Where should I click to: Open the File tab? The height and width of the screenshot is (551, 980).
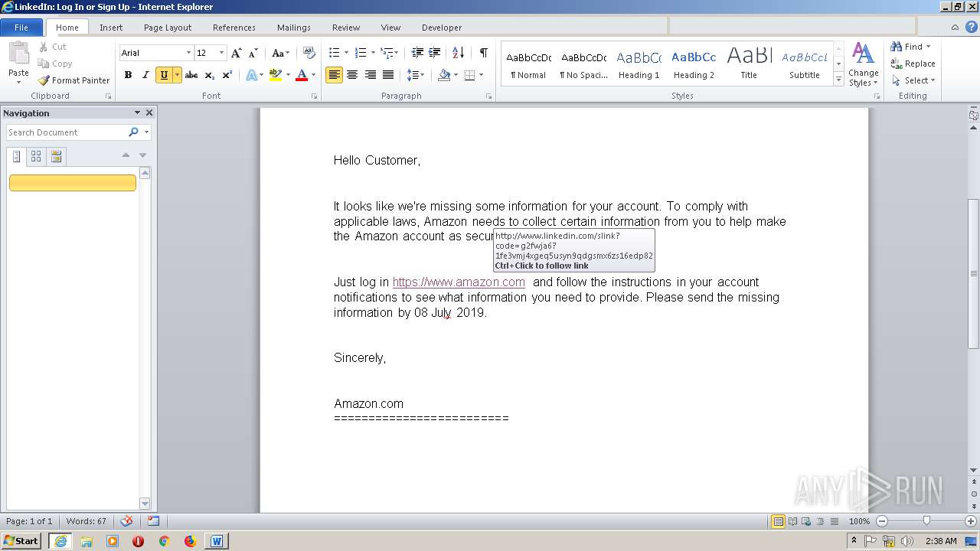coord(21,28)
